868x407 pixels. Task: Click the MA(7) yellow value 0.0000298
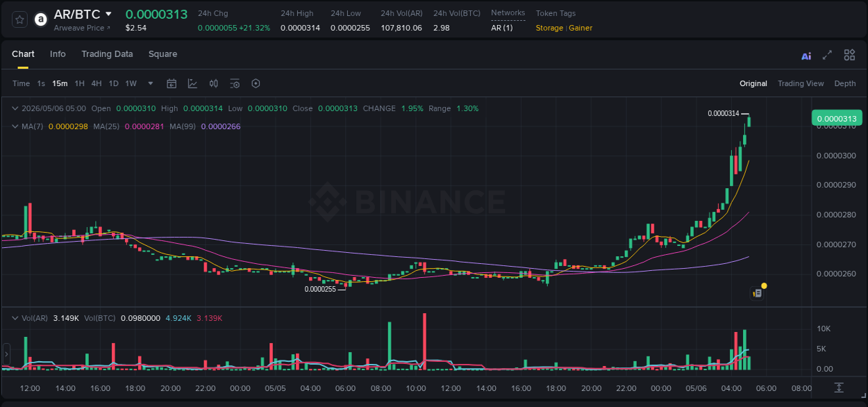pyautogui.click(x=68, y=126)
